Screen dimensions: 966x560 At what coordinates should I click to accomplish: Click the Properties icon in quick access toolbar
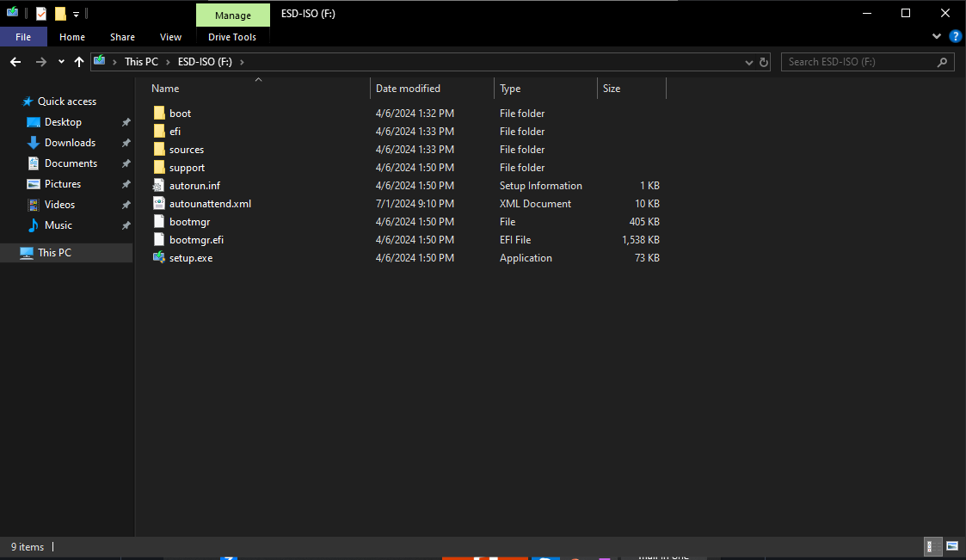pos(40,14)
